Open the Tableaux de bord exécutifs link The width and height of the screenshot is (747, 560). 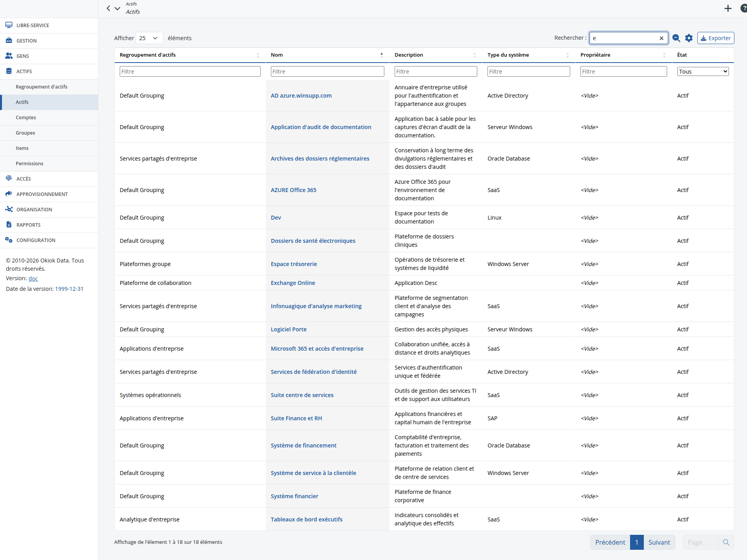coord(307,519)
